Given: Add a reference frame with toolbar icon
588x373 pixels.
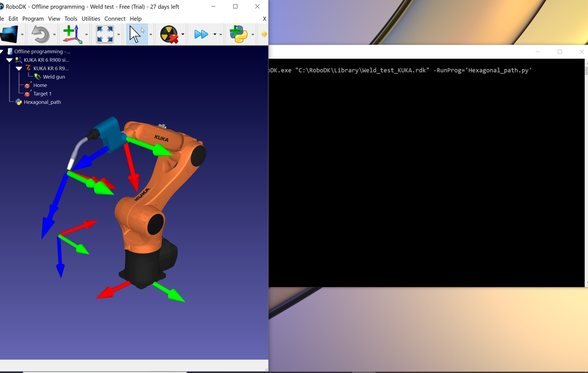Looking at the screenshot, I should coord(72,34).
